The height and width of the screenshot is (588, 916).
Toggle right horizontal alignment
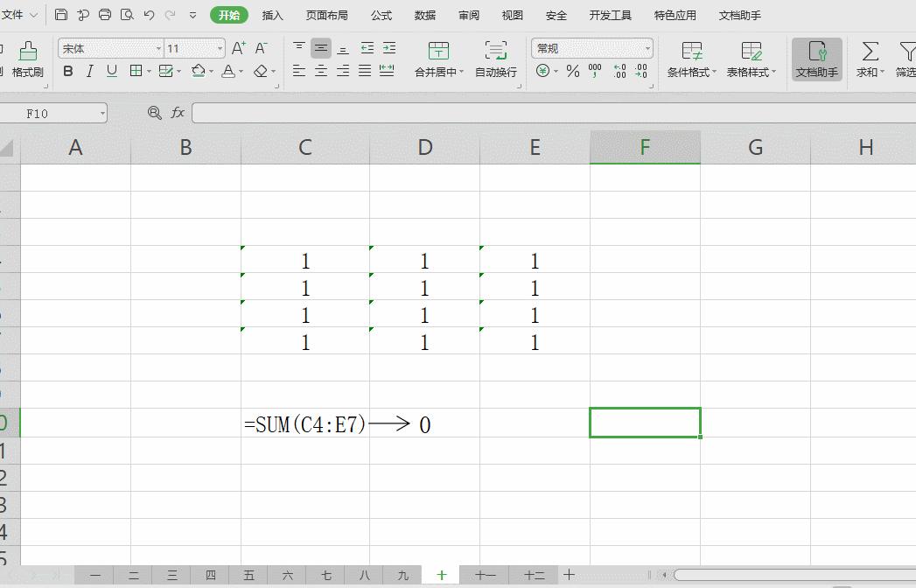click(343, 71)
